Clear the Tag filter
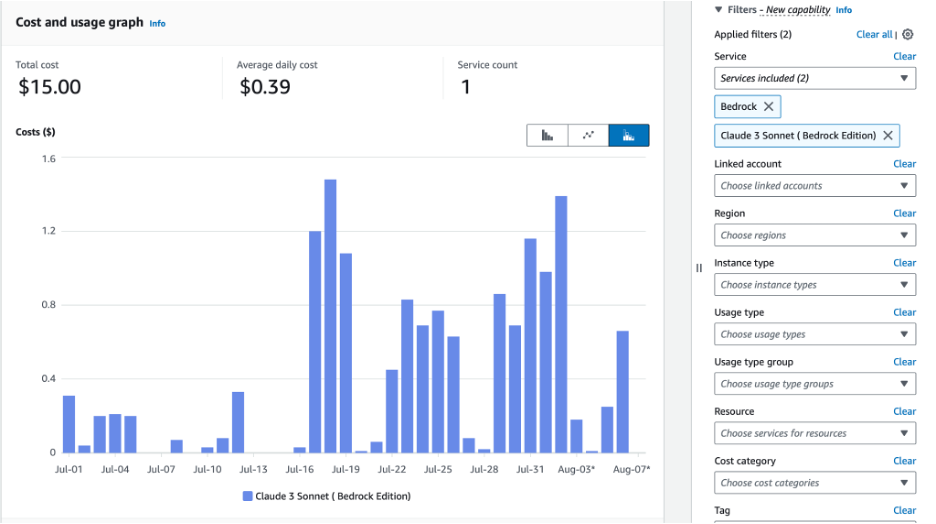The width and height of the screenshot is (936, 524). [904, 510]
